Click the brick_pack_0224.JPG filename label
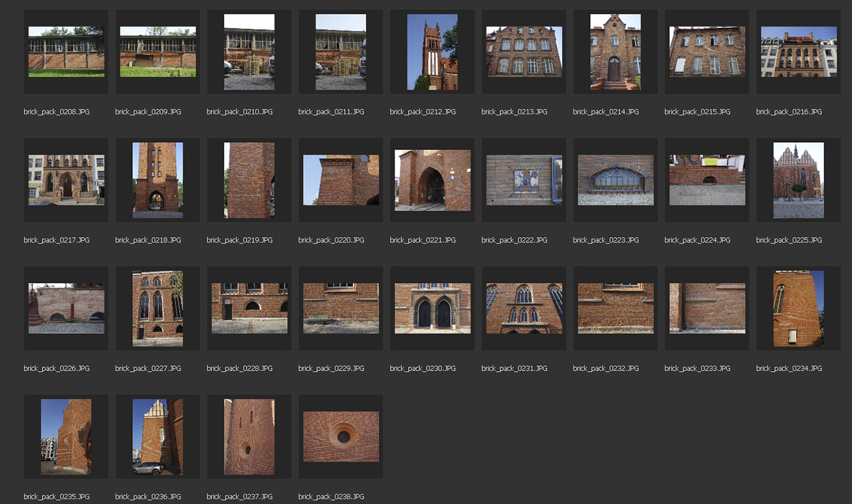852x504 pixels. tap(698, 240)
